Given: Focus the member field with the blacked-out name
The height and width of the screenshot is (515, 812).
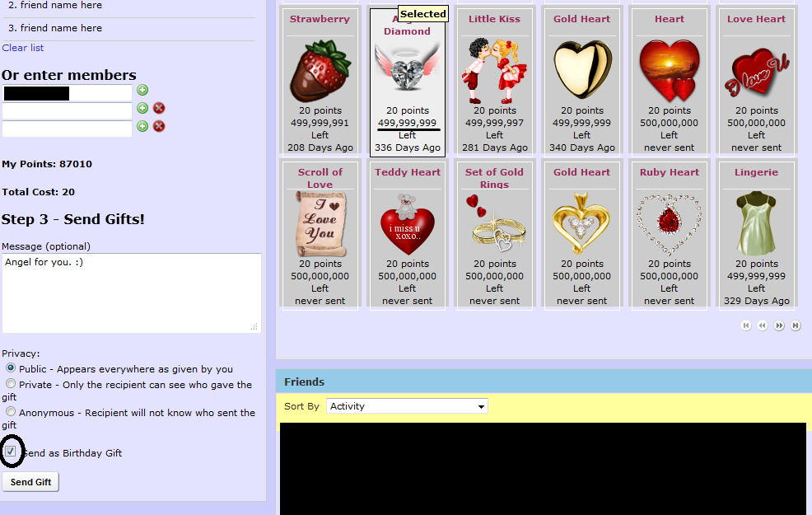Looking at the screenshot, I should pyautogui.click(x=68, y=93).
